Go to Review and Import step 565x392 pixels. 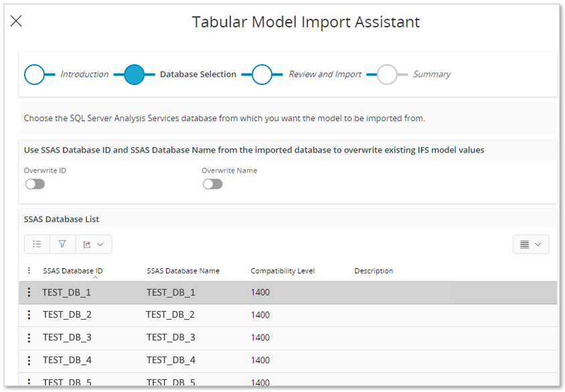pyautogui.click(x=262, y=74)
